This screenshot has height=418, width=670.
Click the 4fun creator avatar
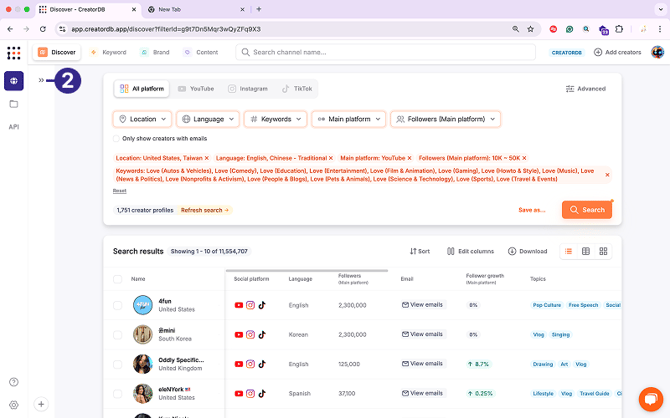coord(142,305)
